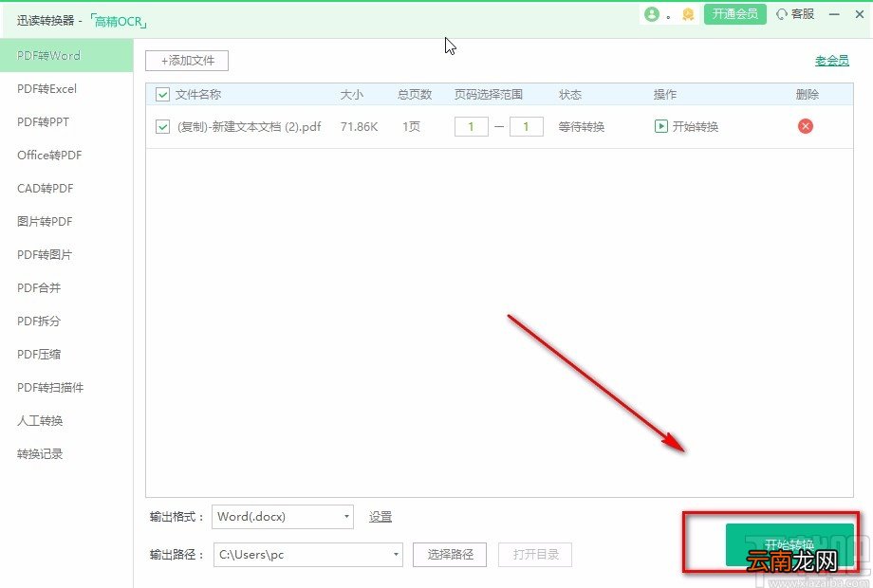The height and width of the screenshot is (588, 873).
Task: Select CAD转PDF in sidebar
Action: (x=66, y=189)
